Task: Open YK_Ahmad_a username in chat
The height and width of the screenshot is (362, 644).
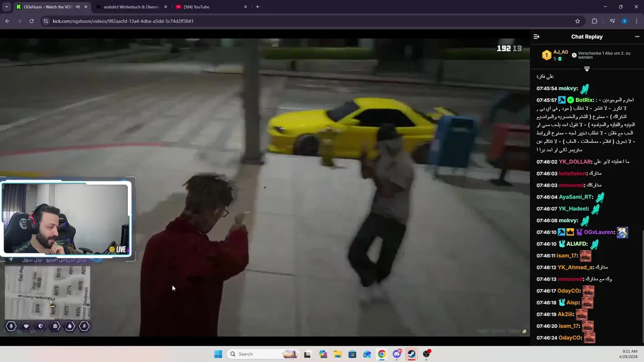Action: [x=575, y=267]
